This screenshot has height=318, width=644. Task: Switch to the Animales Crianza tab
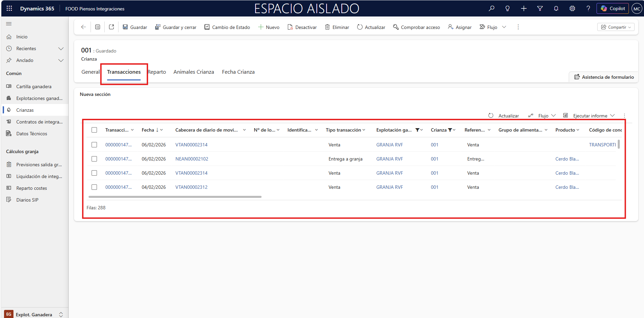[x=194, y=72]
